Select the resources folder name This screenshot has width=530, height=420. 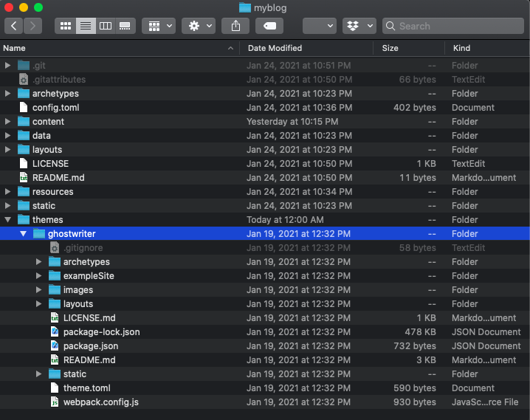[x=52, y=192]
